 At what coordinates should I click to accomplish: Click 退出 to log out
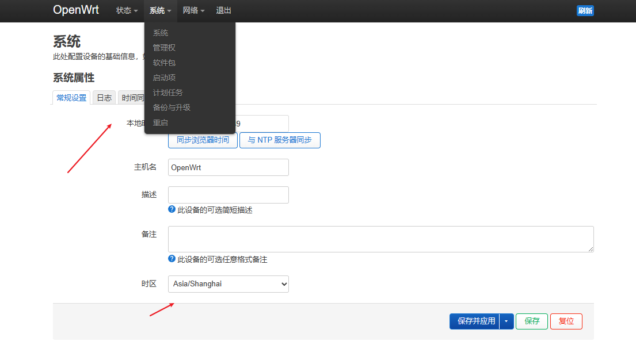pos(223,10)
